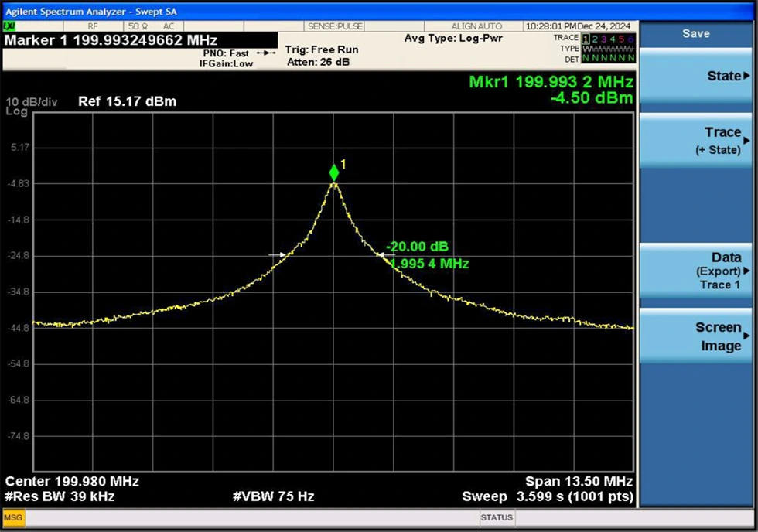Click the Save menu title
The image size is (758, 532).
pos(696,33)
